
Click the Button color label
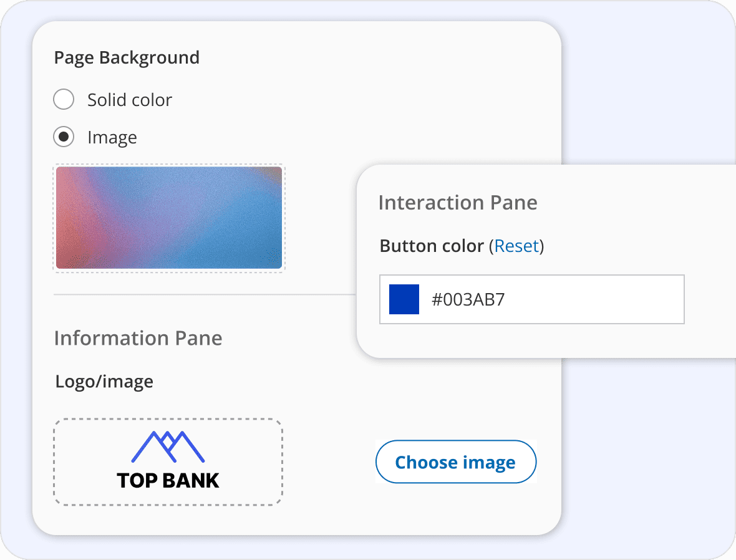pos(432,246)
